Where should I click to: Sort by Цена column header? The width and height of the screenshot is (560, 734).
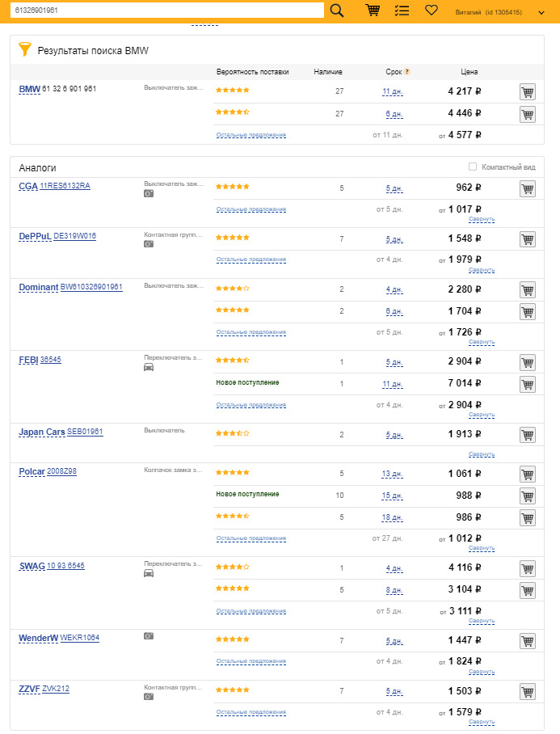pos(469,72)
